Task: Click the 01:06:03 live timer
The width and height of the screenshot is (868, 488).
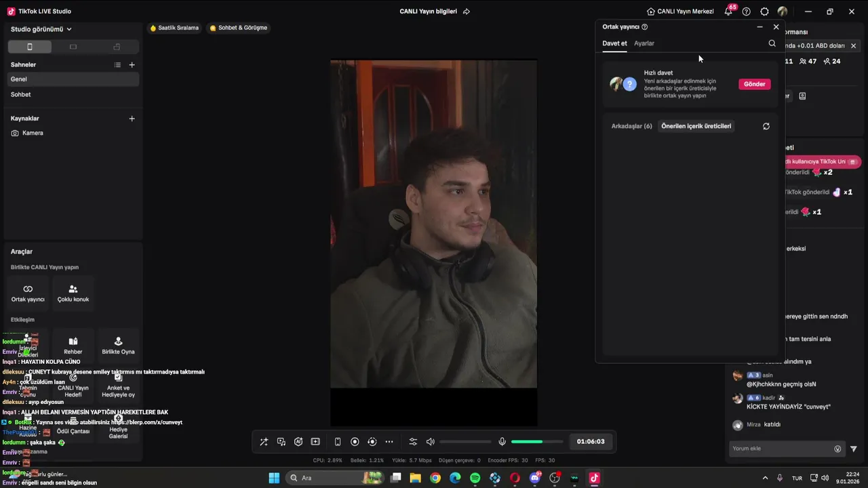Action: click(591, 442)
